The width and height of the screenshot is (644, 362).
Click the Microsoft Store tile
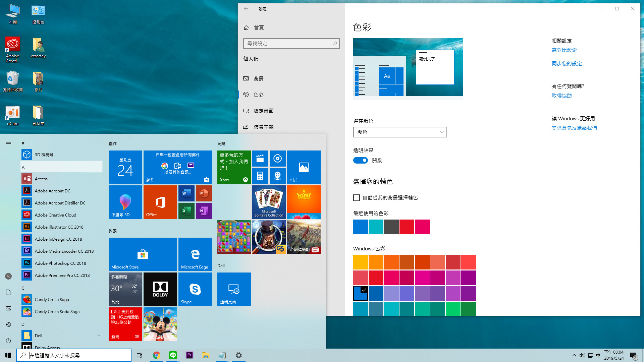coord(143,254)
